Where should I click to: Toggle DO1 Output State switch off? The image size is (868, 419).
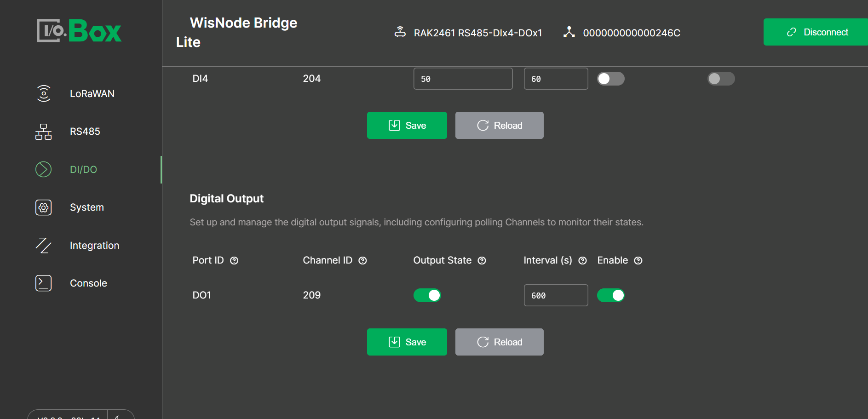427,295
